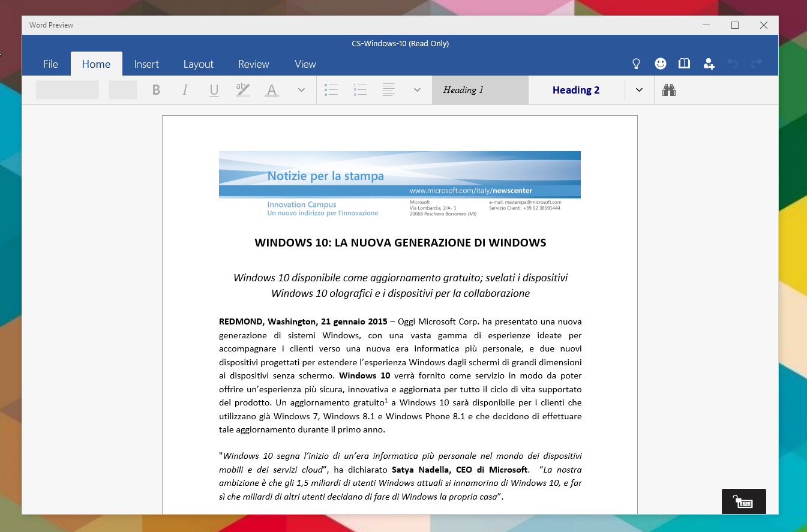Expand more paragraph options chevron
The image size is (807, 532).
click(x=417, y=90)
